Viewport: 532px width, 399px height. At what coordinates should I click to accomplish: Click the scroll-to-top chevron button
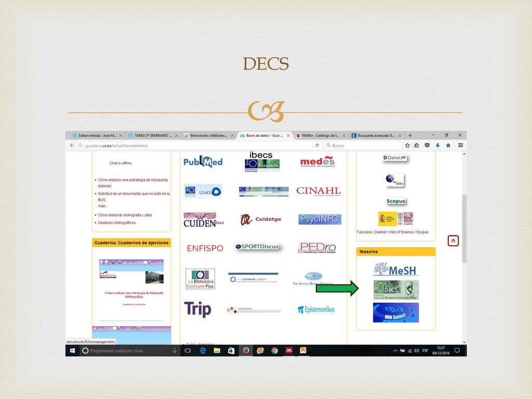(453, 241)
